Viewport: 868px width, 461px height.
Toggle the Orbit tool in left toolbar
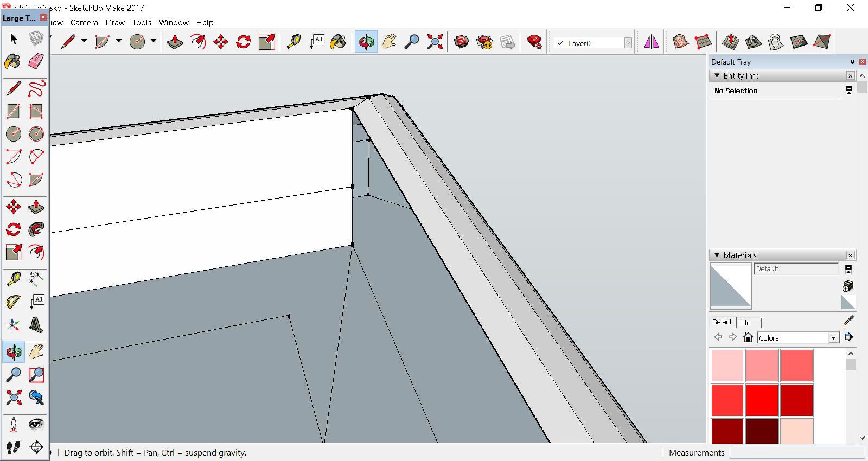pyautogui.click(x=14, y=352)
